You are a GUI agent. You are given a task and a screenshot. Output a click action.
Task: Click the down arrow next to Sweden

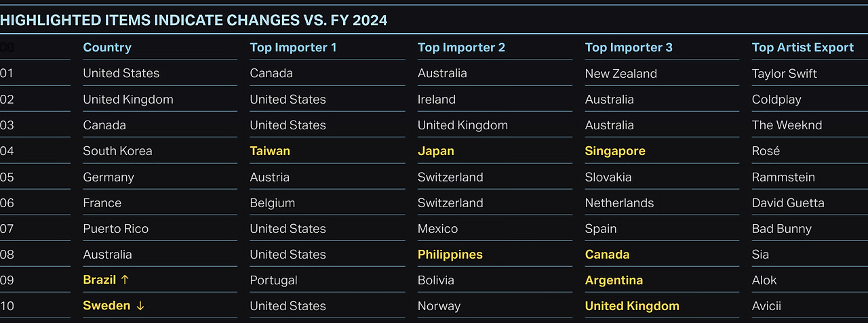pyautogui.click(x=140, y=305)
